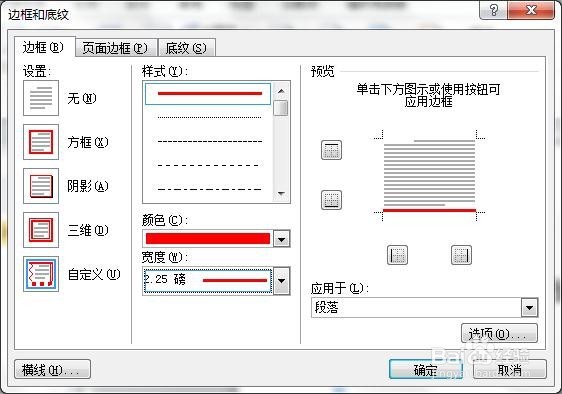Image resolution: width=562 pixels, height=394 pixels.
Task: Click the 无(N) label text
Action: click(82, 98)
